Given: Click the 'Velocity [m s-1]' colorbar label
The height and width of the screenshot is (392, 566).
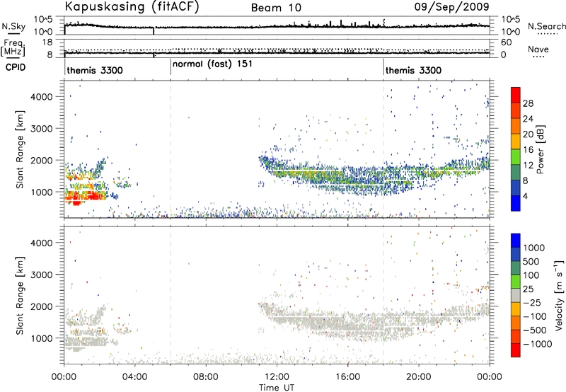Looking at the screenshot, I should [559, 295].
